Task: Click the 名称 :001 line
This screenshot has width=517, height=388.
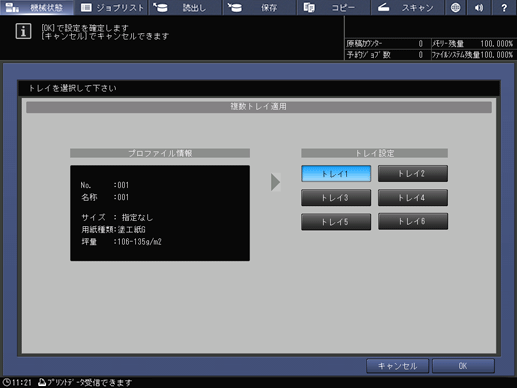Action: coord(105,197)
